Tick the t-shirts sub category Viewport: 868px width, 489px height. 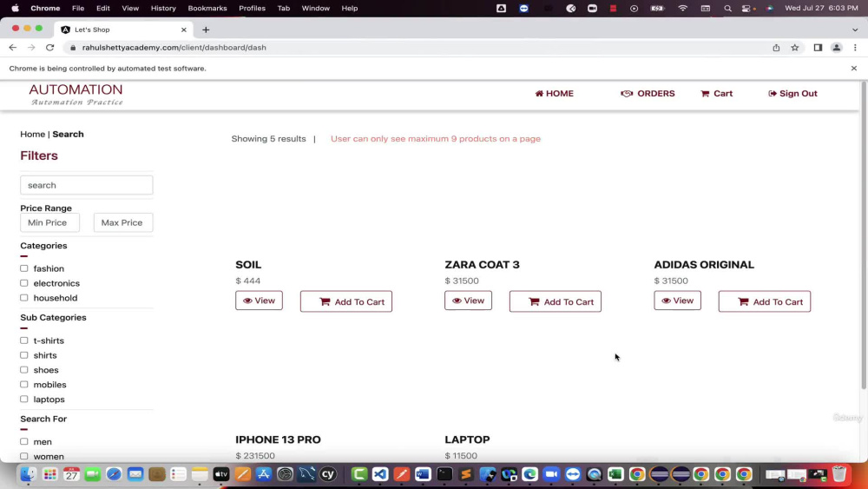click(23, 340)
